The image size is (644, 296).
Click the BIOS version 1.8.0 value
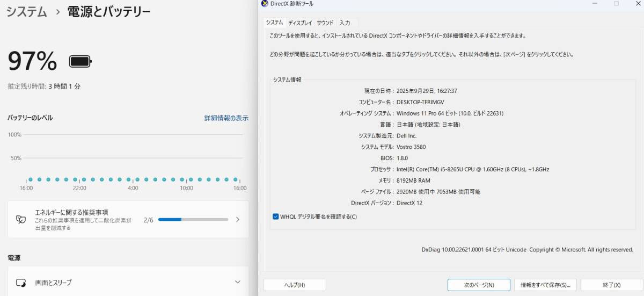[x=402, y=158]
